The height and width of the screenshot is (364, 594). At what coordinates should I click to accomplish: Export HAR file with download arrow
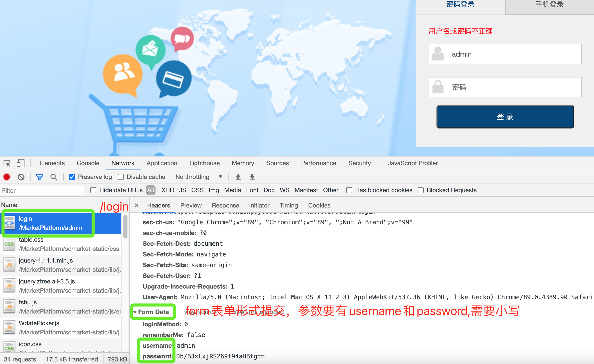coord(252,177)
